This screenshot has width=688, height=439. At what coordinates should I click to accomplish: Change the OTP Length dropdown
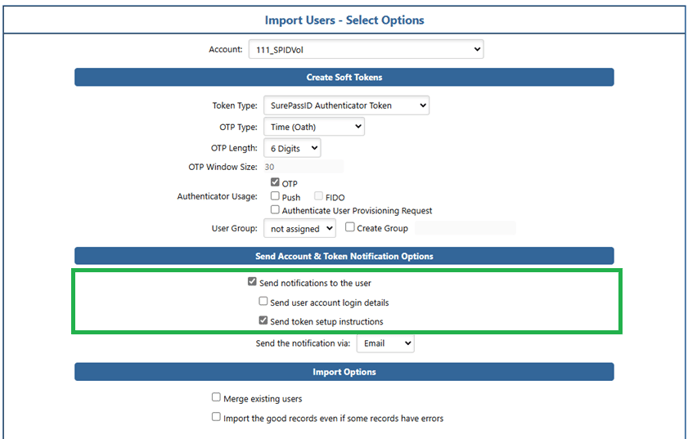pos(292,148)
